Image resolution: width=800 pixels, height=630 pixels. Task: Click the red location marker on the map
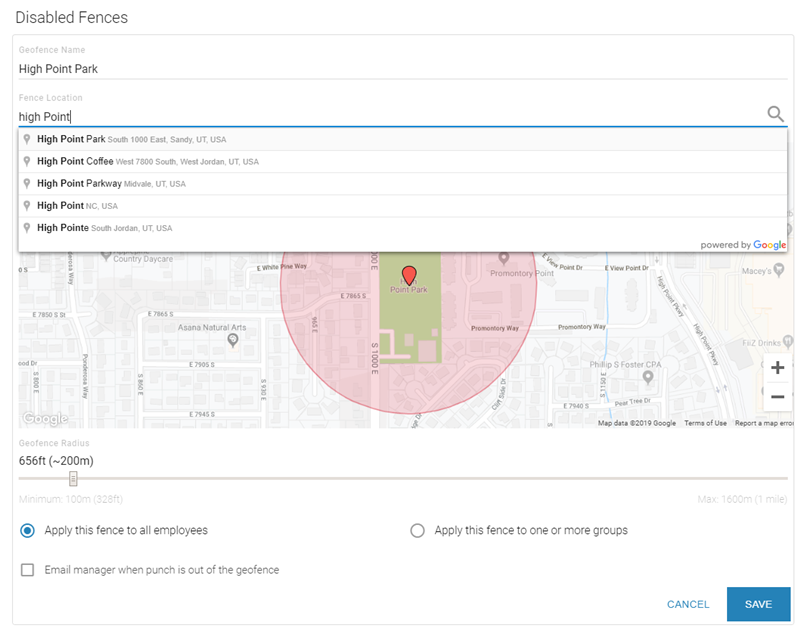tap(409, 276)
